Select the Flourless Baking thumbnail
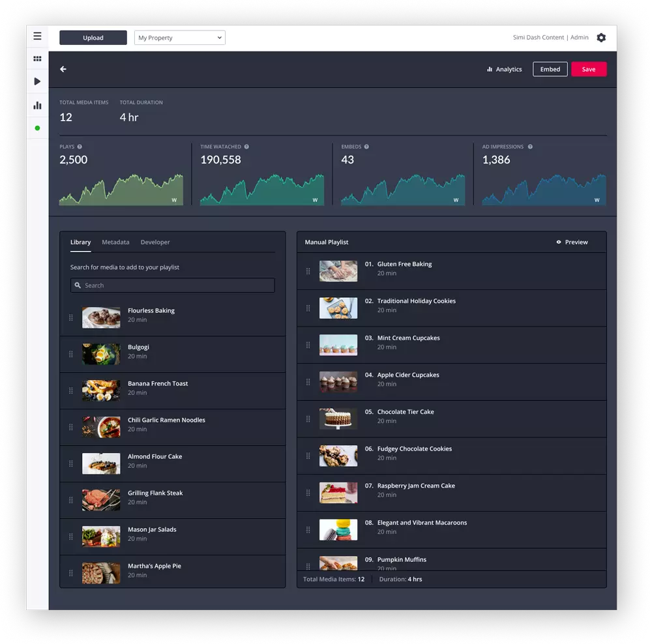 click(x=101, y=318)
